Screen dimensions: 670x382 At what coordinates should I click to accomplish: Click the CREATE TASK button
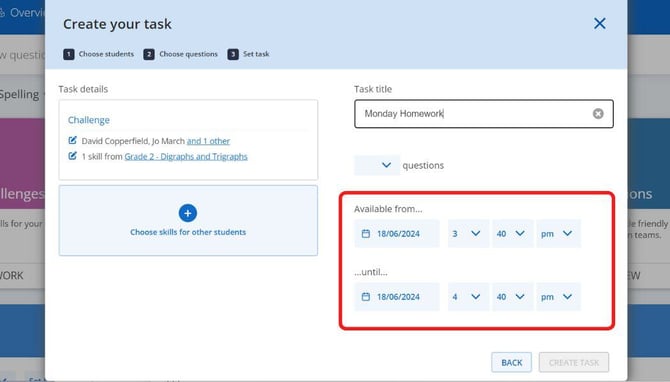click(574, 362)
